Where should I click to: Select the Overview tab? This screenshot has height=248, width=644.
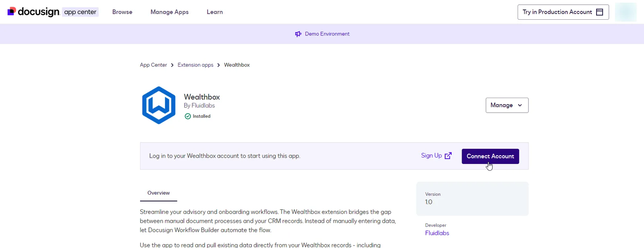click(159, 193)
